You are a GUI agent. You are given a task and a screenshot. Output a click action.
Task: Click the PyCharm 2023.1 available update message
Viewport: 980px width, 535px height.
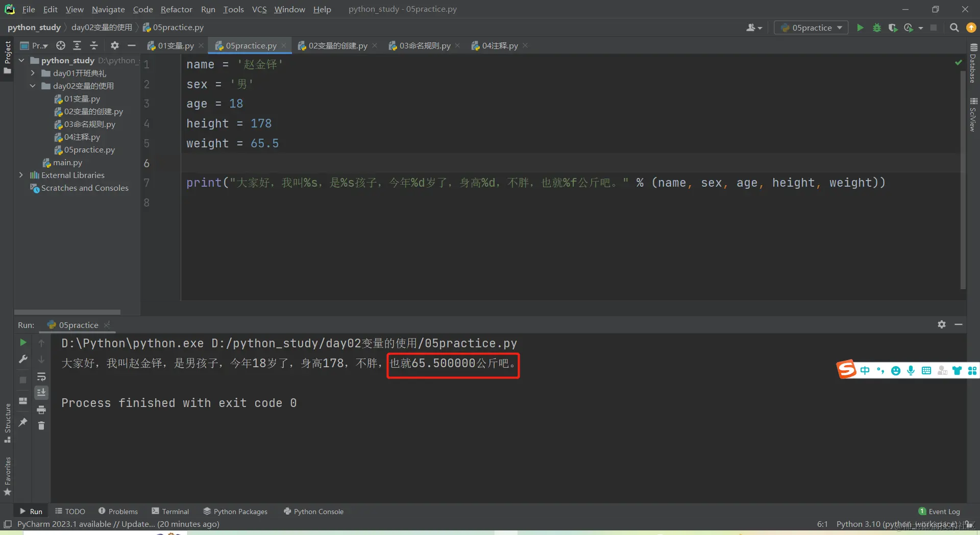tap(118, 524)
